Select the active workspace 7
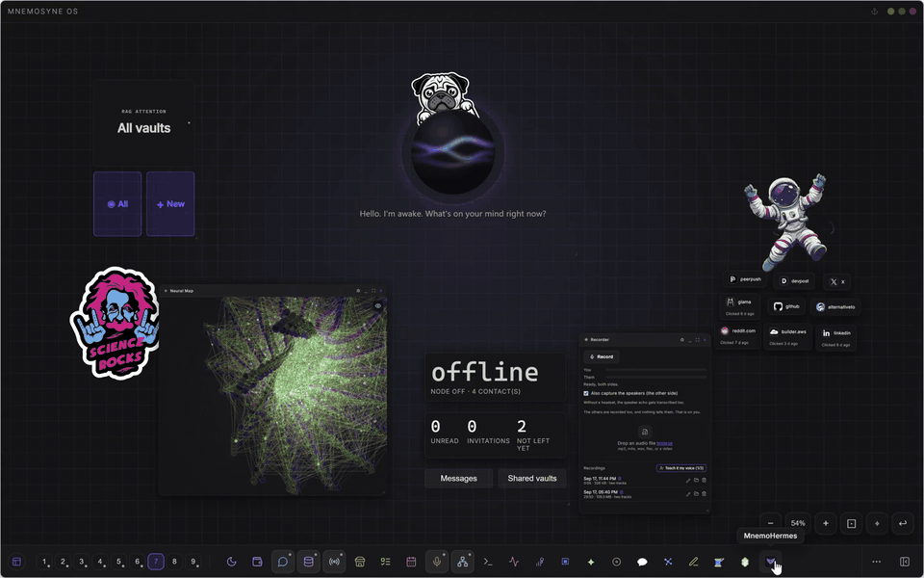The height and width of the screenshot is (578, 924). (x=156, y=562)
